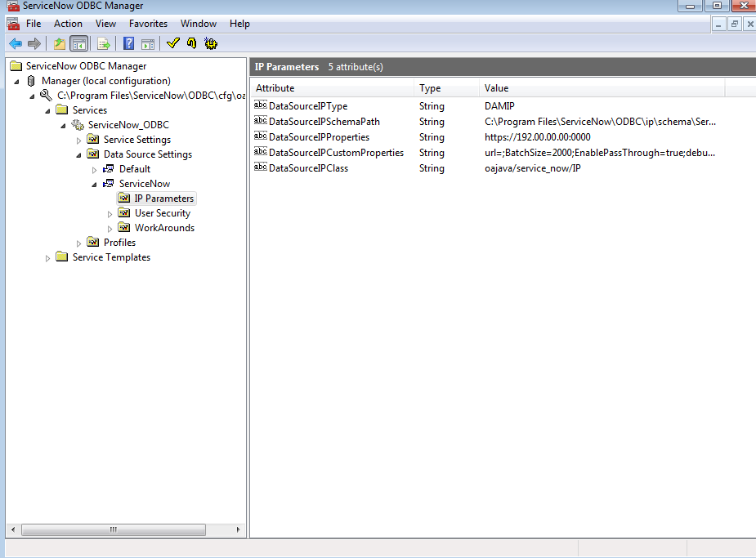The width and height of the screenshot is (756, 558).
Task: Restore down the inner MMC child window
Action: point(734,24)
